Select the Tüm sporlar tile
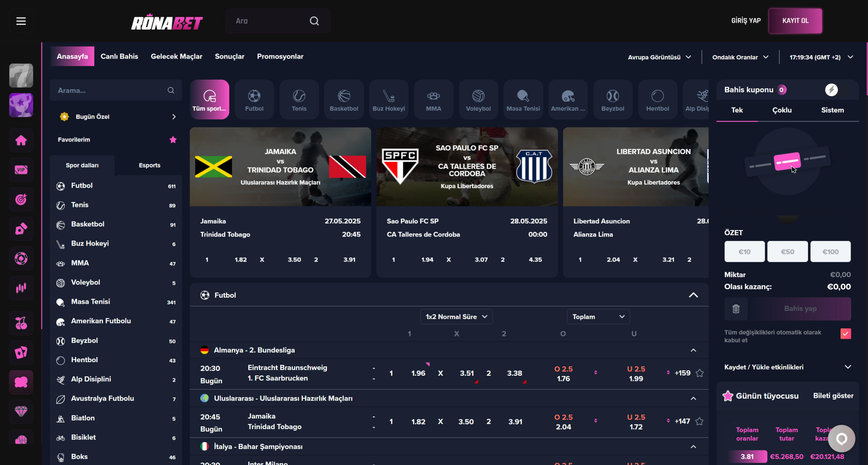The width and height of the screenshot is (868, 465). click(x=210, y=99)
